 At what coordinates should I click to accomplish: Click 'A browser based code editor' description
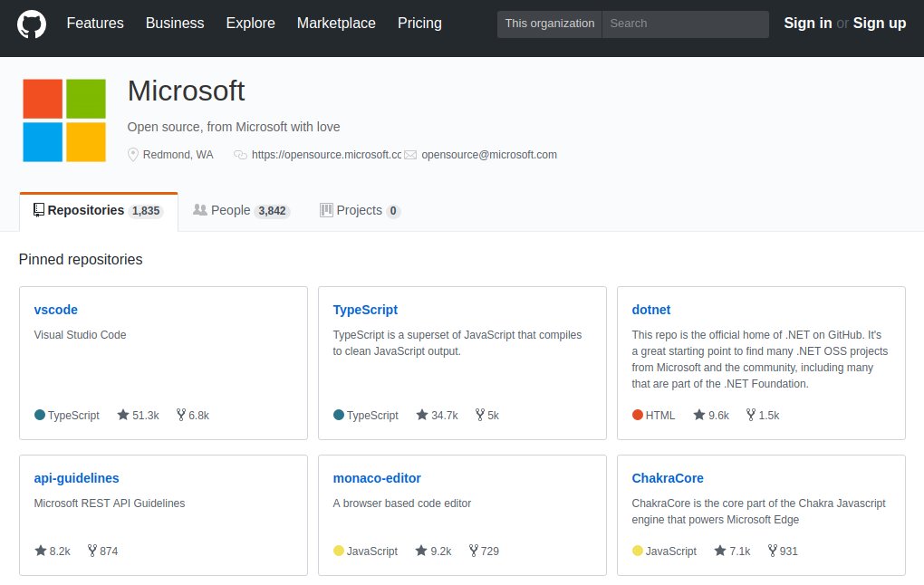point(402,503)
